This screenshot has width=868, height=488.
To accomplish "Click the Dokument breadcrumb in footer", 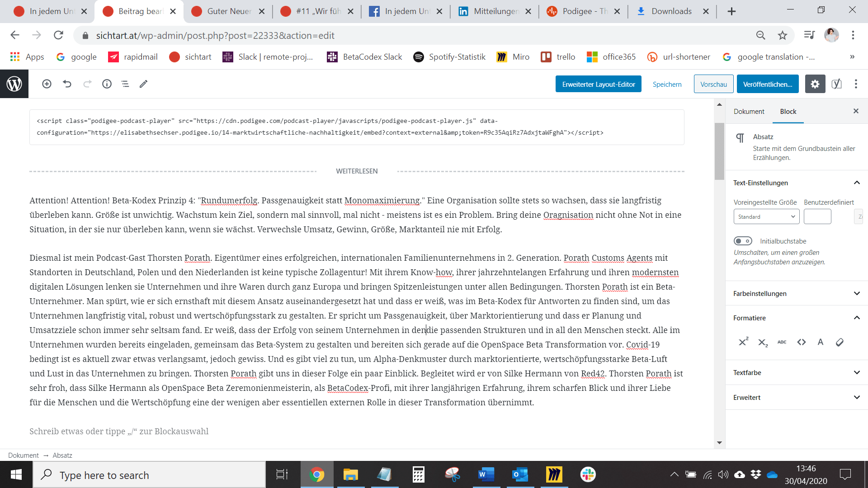I will pyautogui.click(x=24, y=455).
